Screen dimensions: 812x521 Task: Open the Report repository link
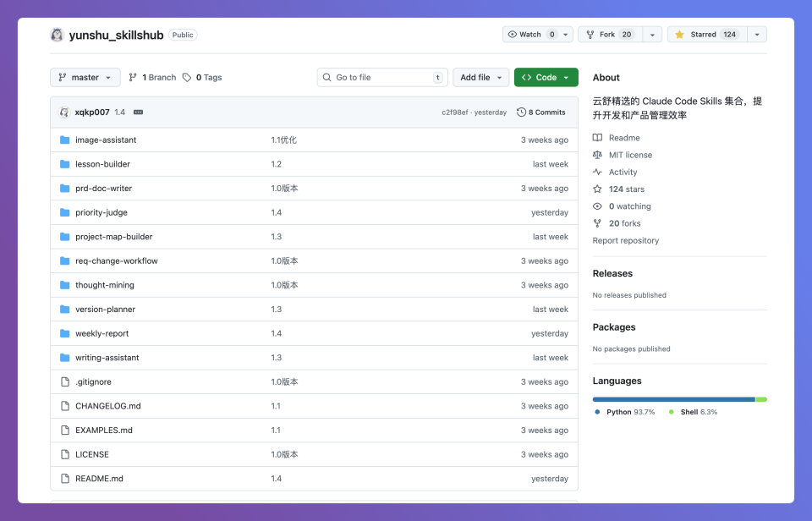point(626,240)
